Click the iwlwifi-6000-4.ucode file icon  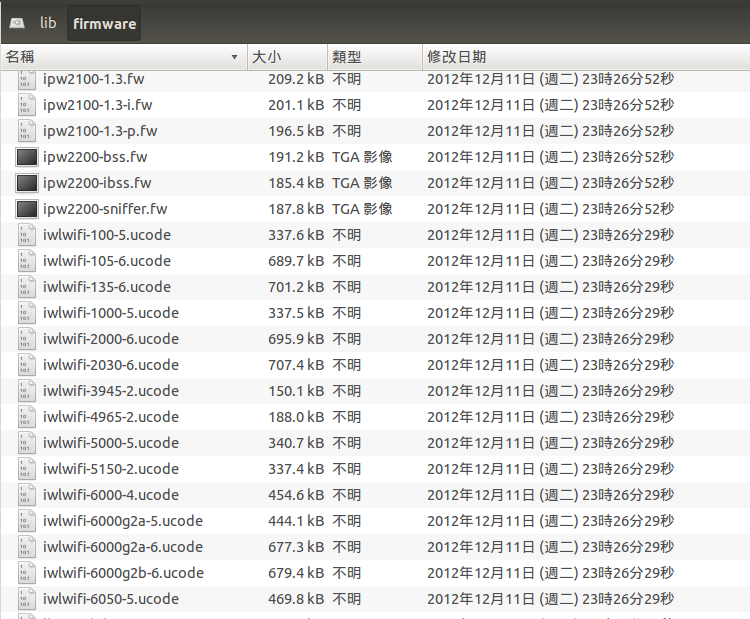26,495
